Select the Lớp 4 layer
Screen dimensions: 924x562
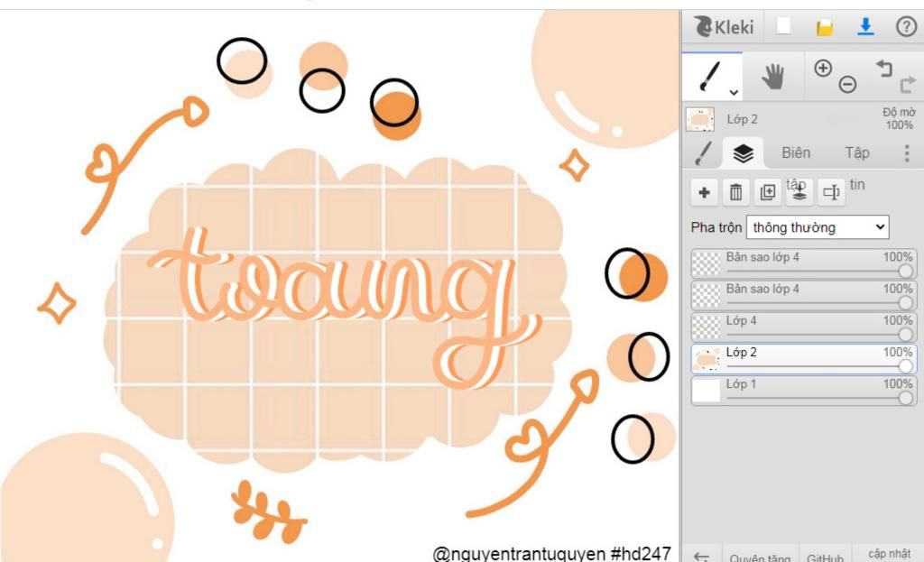pos(804,327)
